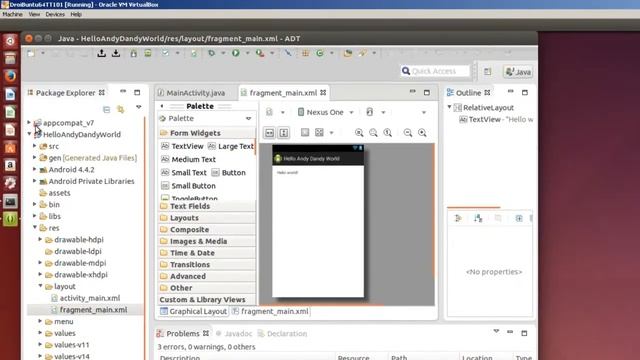
Task: Expand the src folder
Action: 35,146
